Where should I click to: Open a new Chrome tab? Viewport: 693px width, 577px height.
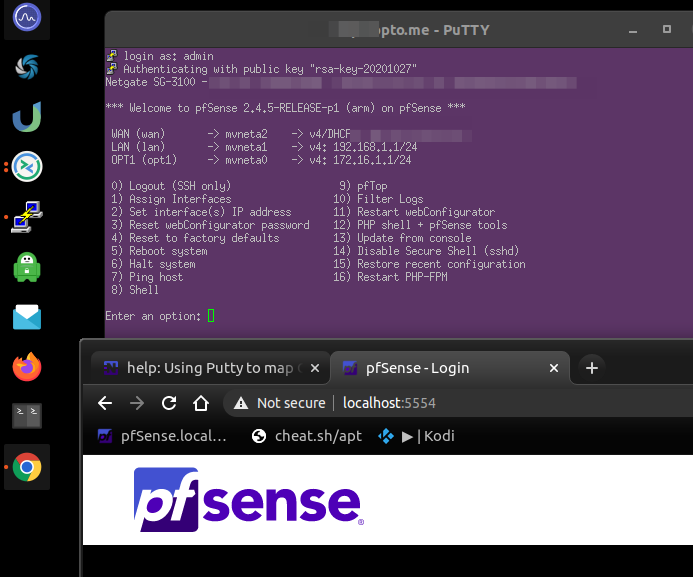(592, 368)
